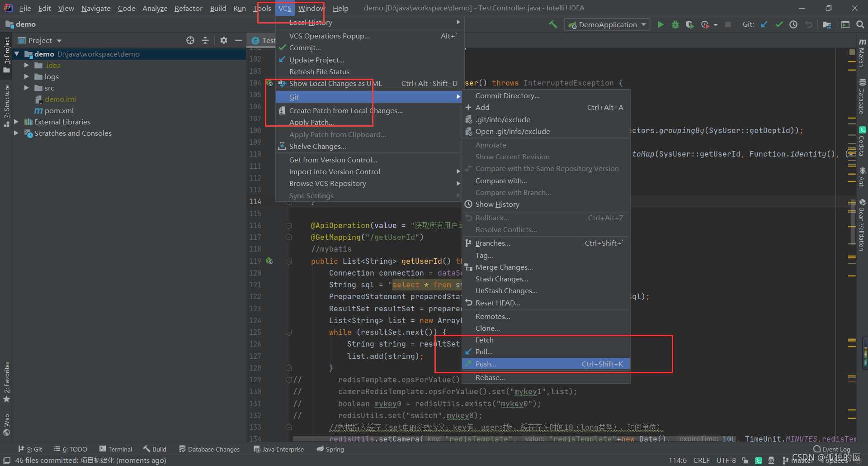Open the Spring tool window tab
Screen dimensions: 868x466
point(330,449)
